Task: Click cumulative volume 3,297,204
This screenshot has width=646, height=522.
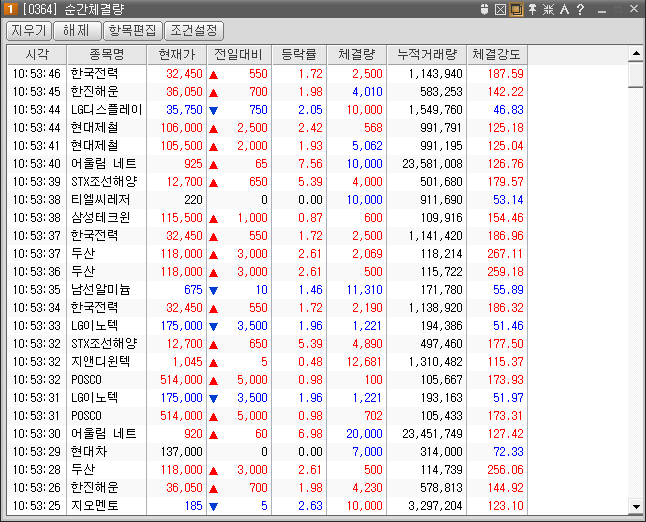Action: click(435, 506)
